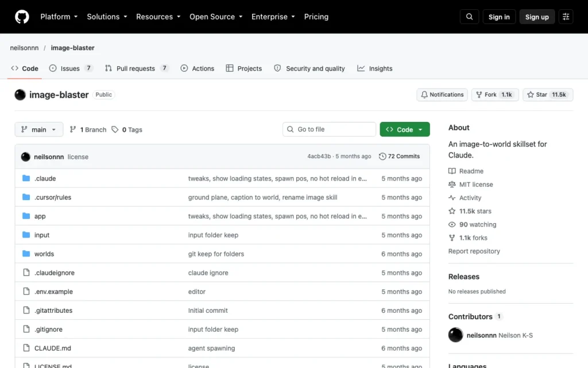Click the GitHub logo icon
This screenshot has height=368, width=588.
tap(22, 17)
